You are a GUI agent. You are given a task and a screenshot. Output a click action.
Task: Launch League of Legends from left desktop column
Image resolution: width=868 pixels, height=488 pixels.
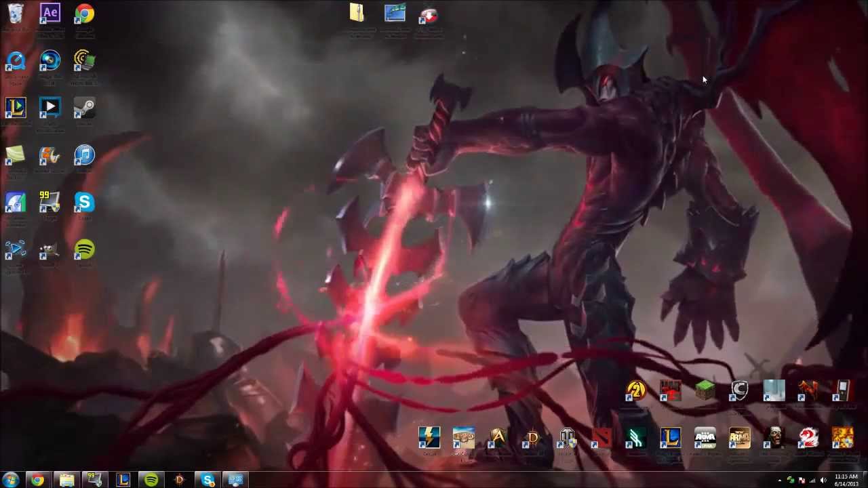coord(15,108)
